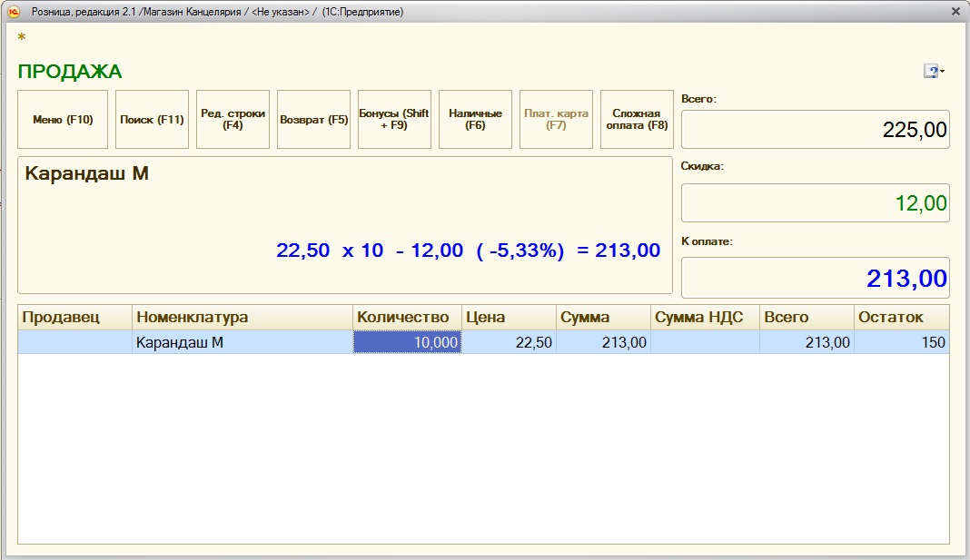Viewport: 970px width, 560px height.
Task: Click the Номенклатура column header
Action: [242, 318]
